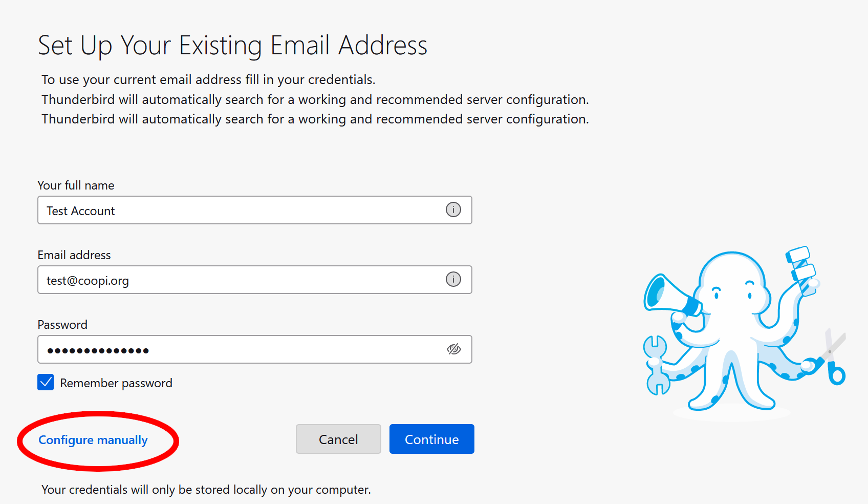
Task: Click the Password field label
Action: (x=62, y=325)
